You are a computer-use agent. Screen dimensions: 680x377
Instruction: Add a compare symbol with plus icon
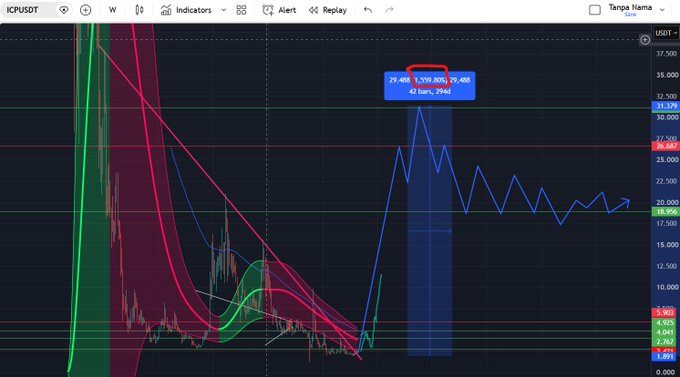click(x=85, y=10)
